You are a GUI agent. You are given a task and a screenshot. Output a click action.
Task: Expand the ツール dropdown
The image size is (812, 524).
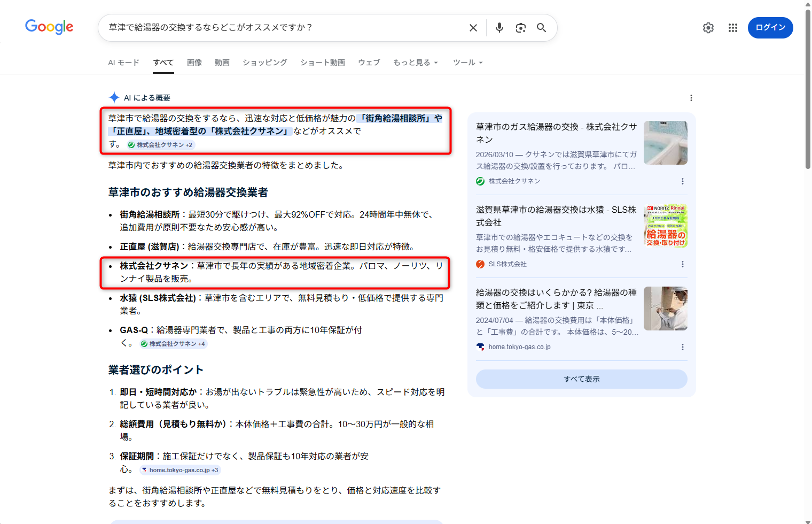point(468,63)
